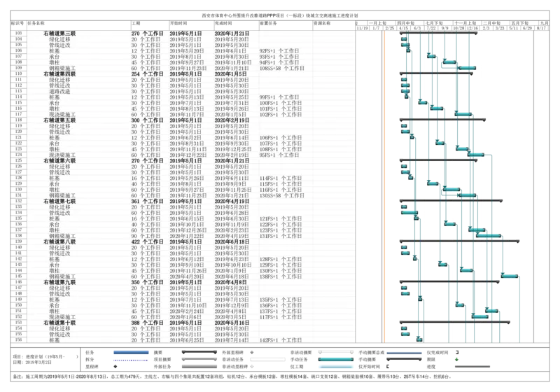Click the 里程碑 milestone legend symbol
This screenshot has height=392, width=560.
click(x=114, y=366)
